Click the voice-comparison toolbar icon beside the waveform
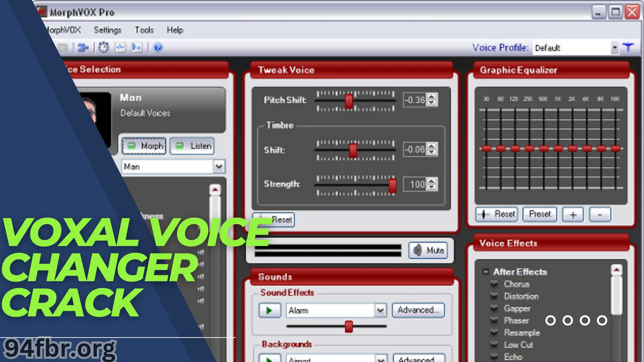Screen dimensions: 644x362 pos(137,48)
